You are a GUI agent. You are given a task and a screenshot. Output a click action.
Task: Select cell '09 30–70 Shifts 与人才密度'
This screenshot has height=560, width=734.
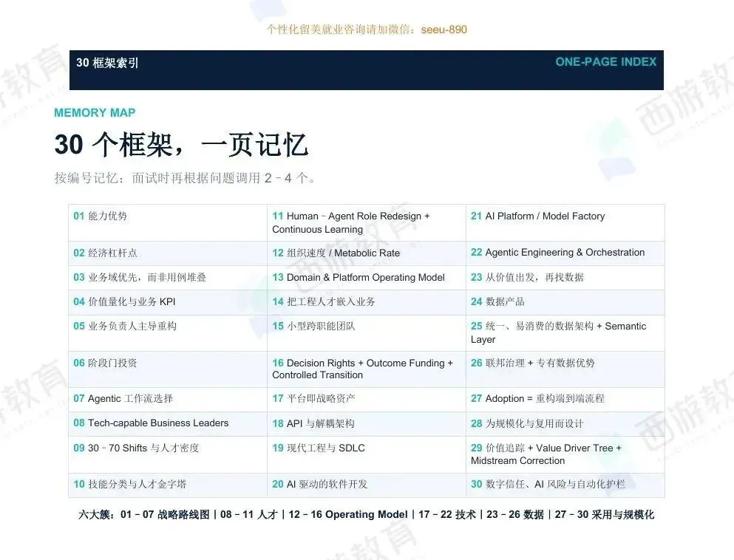(168, 455)
